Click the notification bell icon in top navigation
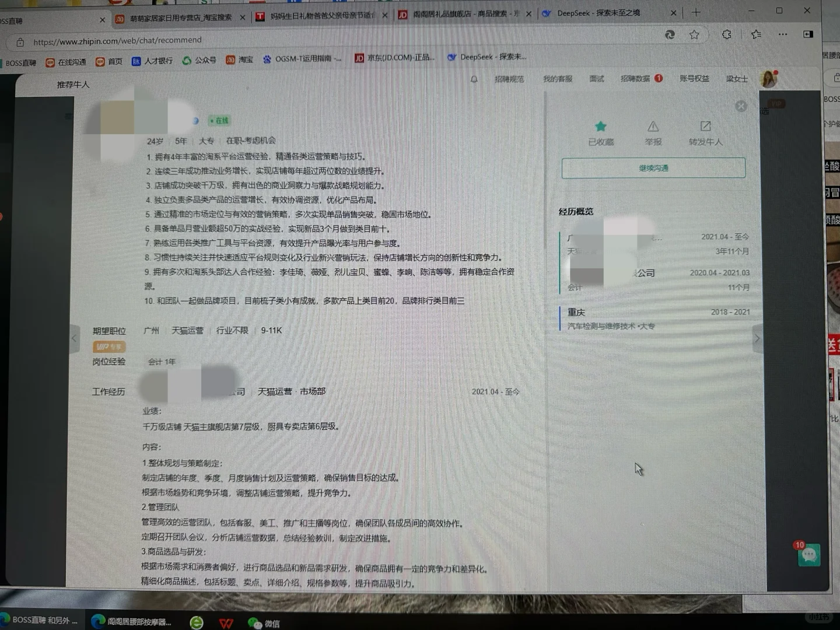Screen dimensions: 840x630 tap(474, 79)
